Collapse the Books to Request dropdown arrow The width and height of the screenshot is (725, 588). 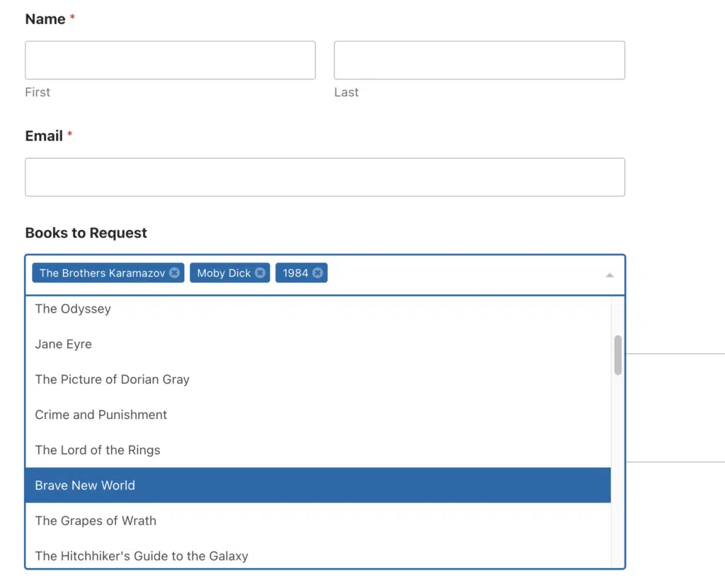pos(610,275)
